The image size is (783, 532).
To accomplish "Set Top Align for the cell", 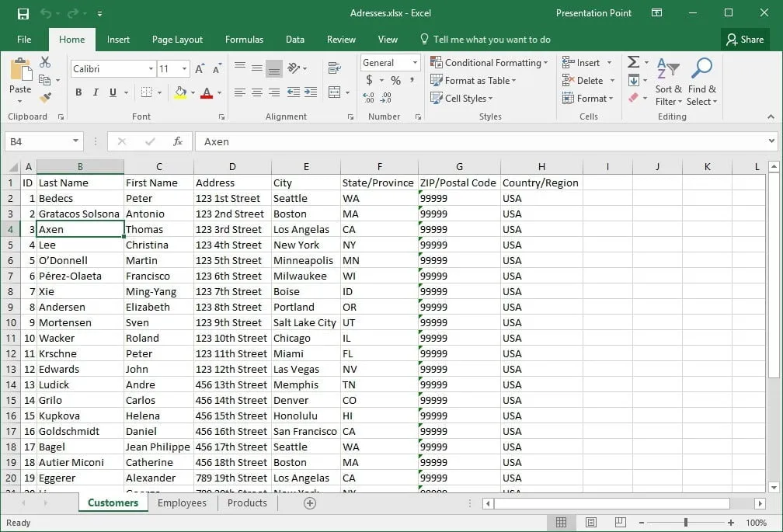I will click(x=240, y=68).
